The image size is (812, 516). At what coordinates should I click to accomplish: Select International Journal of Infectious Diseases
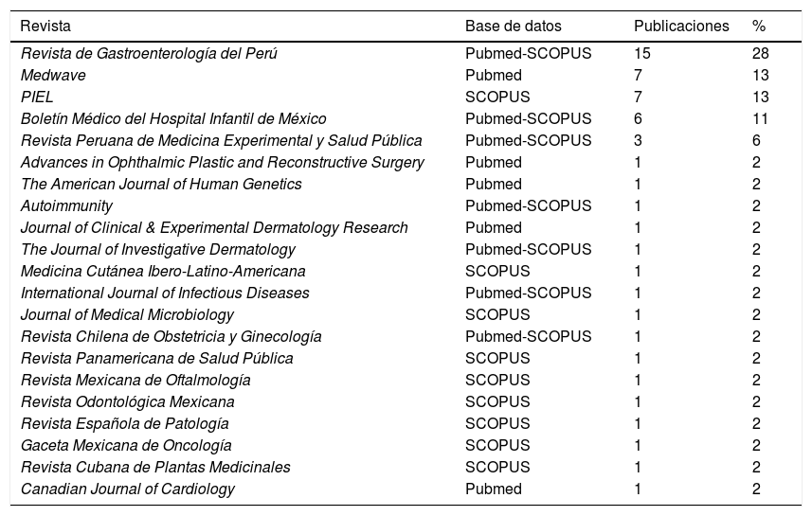tap(165, 294)
